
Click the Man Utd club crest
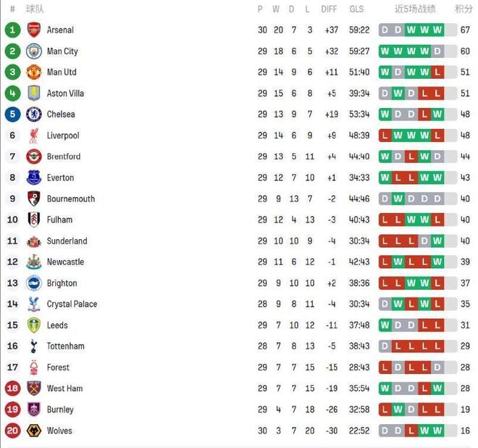point(33,72)
